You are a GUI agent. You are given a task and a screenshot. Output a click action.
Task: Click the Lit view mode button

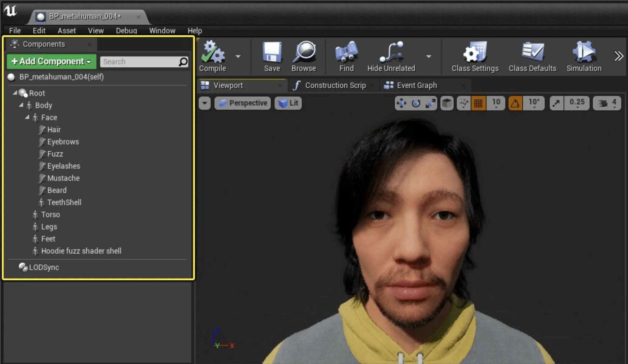tap(288, 103)
